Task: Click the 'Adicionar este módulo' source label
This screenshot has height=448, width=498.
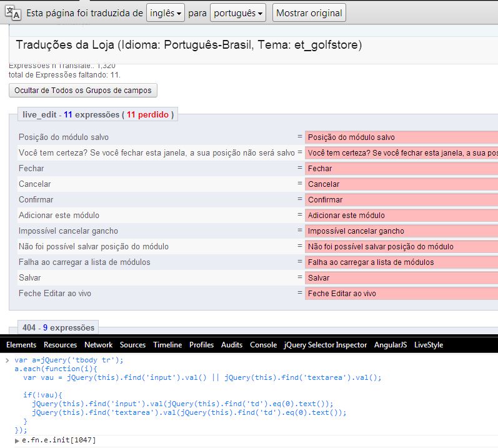Action: [59, 216]
